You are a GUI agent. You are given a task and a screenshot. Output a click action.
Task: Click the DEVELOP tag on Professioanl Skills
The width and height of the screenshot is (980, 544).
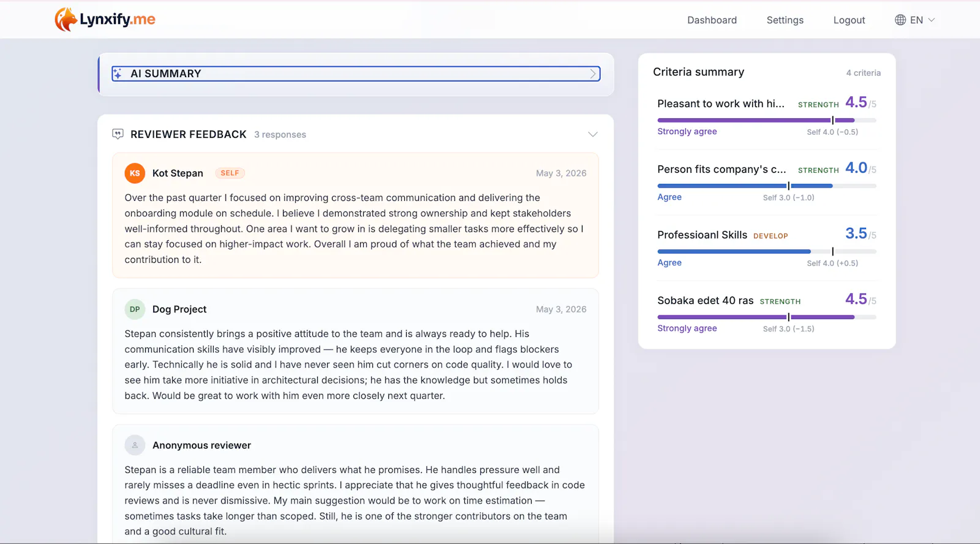771,236
